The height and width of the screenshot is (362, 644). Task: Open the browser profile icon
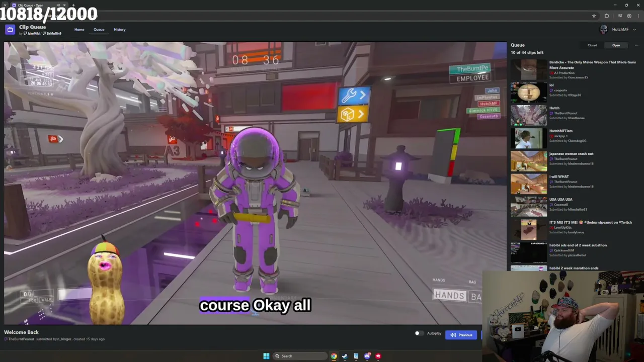click(629, 16)
